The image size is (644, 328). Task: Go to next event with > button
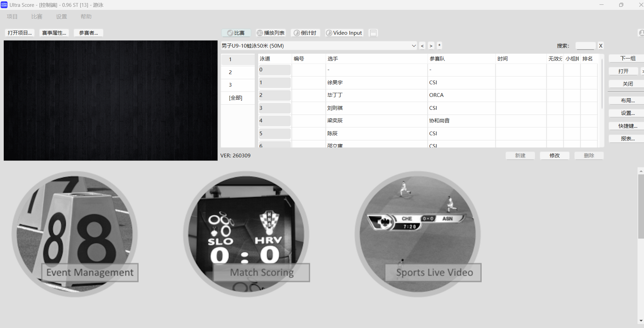(x=431, y=46)
